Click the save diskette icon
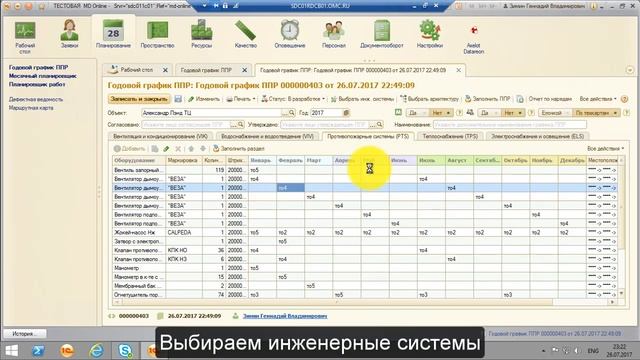 (178, 99)
